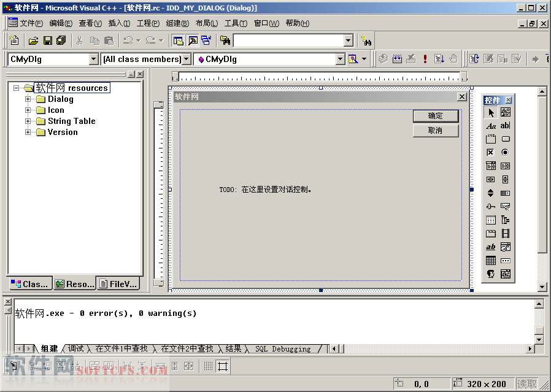Select the Slider control tool
The image size is (551, 392).
point(491,207)
